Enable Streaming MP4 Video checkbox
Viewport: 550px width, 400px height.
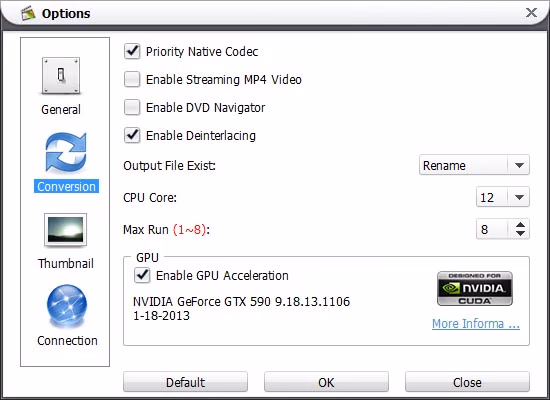132,80
